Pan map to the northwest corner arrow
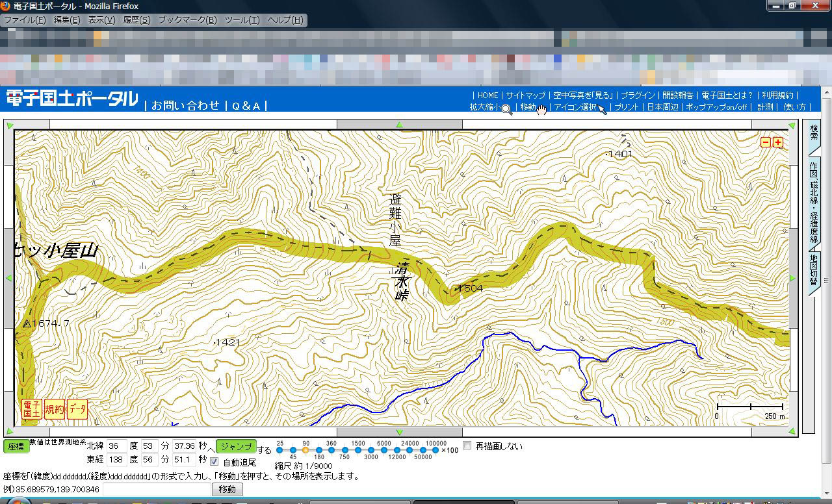The image size is (832, 504). pos(10,125)
